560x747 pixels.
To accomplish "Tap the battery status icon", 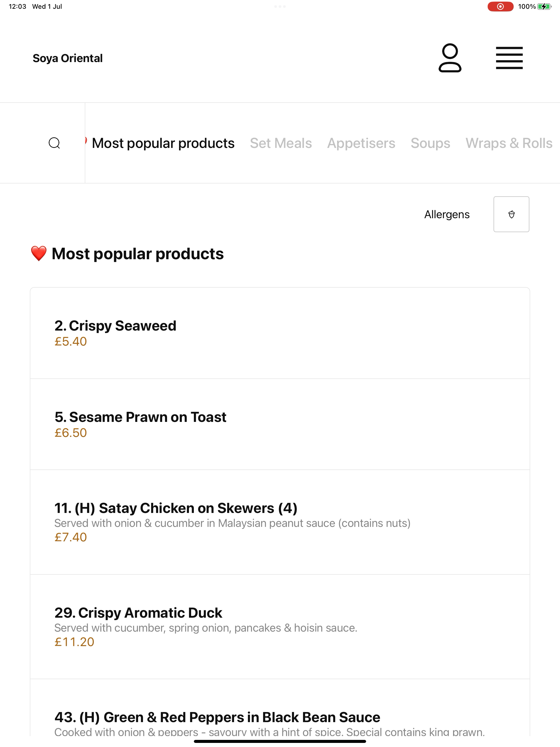I will tap(544, 6).
